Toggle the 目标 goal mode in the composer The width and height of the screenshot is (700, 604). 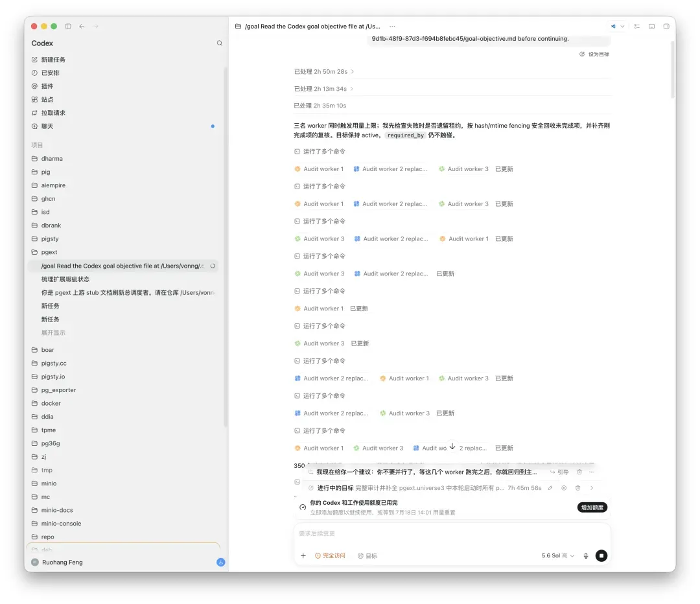pyautogui.click(x=367, y=556)
